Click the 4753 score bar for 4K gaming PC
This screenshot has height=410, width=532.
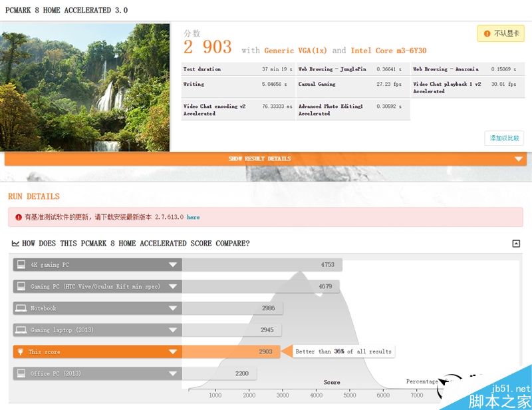pos(262,265)
